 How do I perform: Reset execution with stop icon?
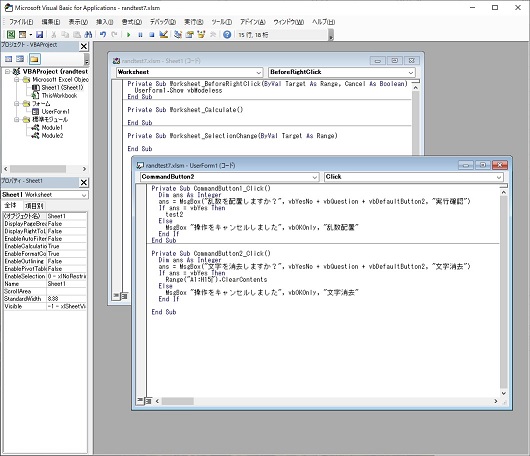click(x=152, y=34)
